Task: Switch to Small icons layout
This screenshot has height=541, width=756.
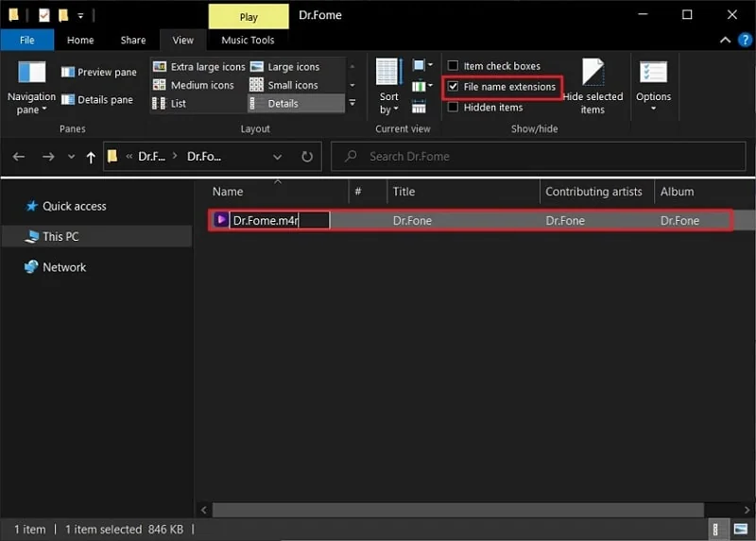Action: tap(283, 85)
